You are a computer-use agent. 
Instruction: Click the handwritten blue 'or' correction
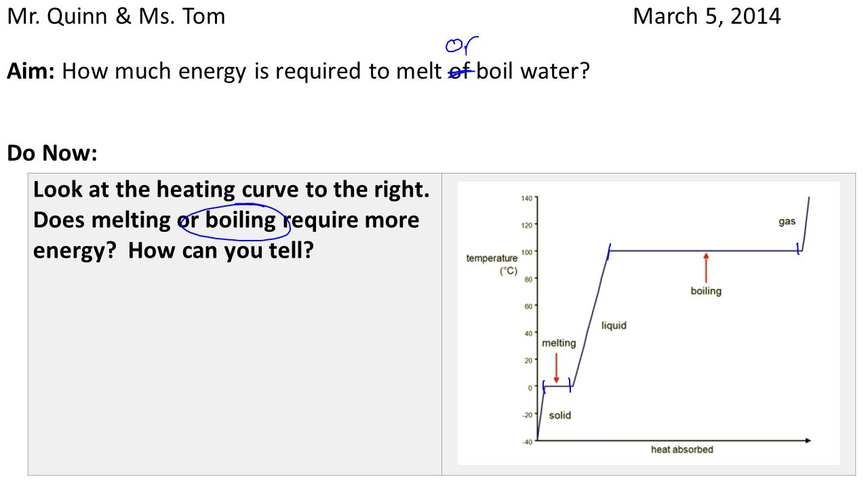(x=462, y=46)
